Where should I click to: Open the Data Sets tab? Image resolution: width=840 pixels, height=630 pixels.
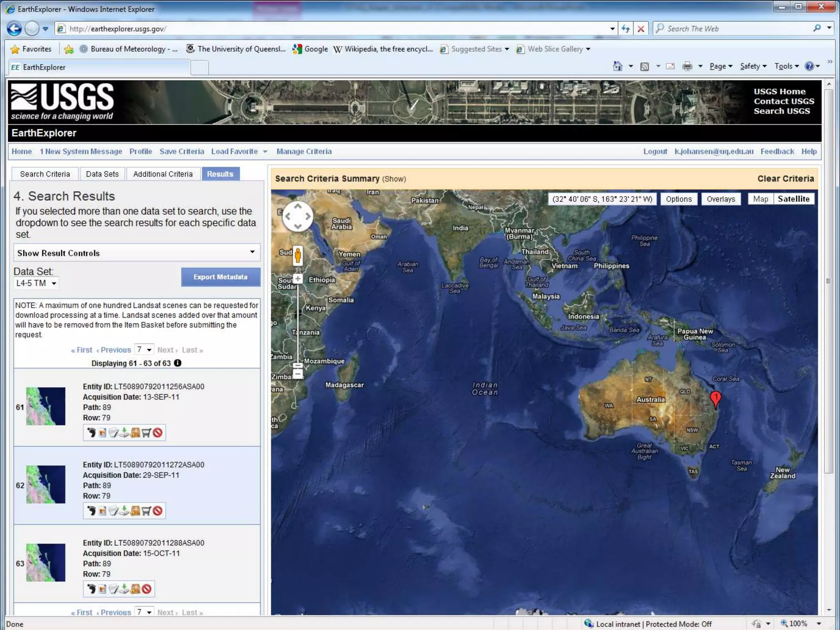[x=102, y=174]
